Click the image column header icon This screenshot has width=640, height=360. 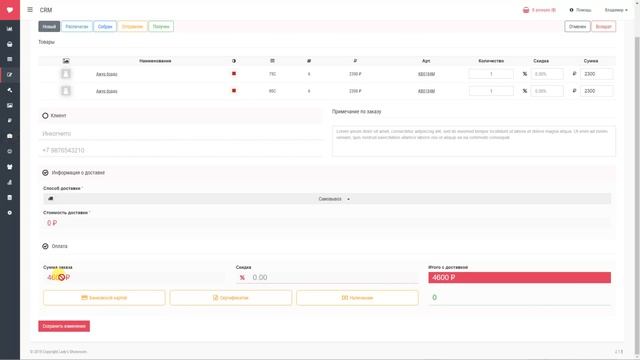pyautogui.click(x=66, y=61)
